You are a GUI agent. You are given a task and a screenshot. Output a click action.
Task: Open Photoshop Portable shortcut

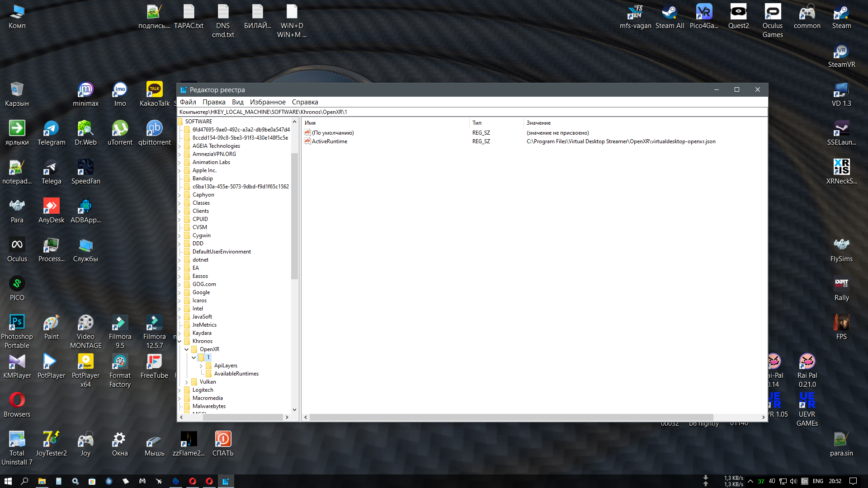pos(17,332)
